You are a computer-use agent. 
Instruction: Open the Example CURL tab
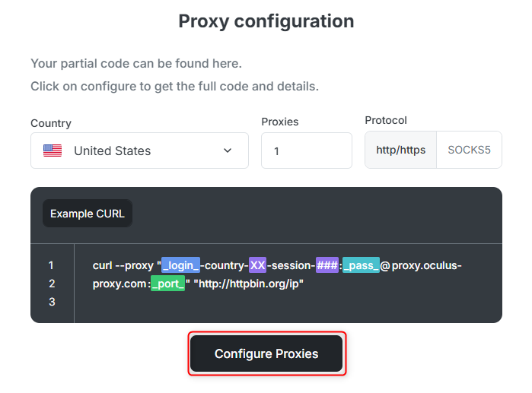click(88, 214)
